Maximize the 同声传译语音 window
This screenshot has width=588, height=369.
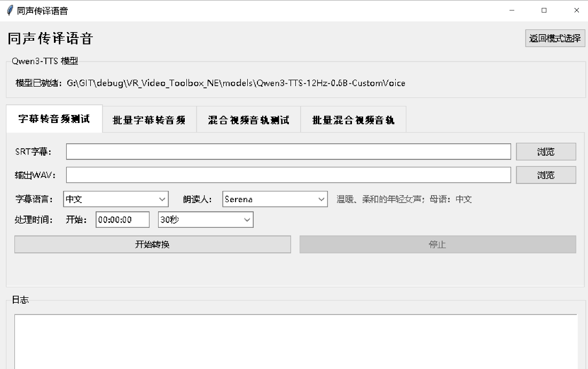(544, 11)
